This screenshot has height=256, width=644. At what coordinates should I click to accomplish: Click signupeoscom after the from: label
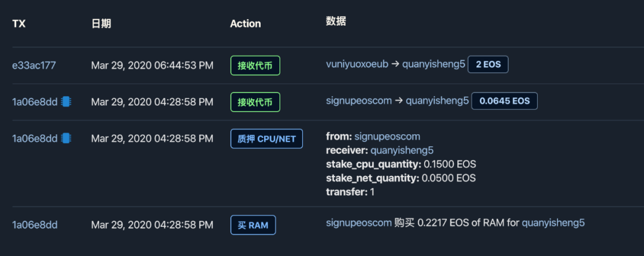tap(387, 137)
